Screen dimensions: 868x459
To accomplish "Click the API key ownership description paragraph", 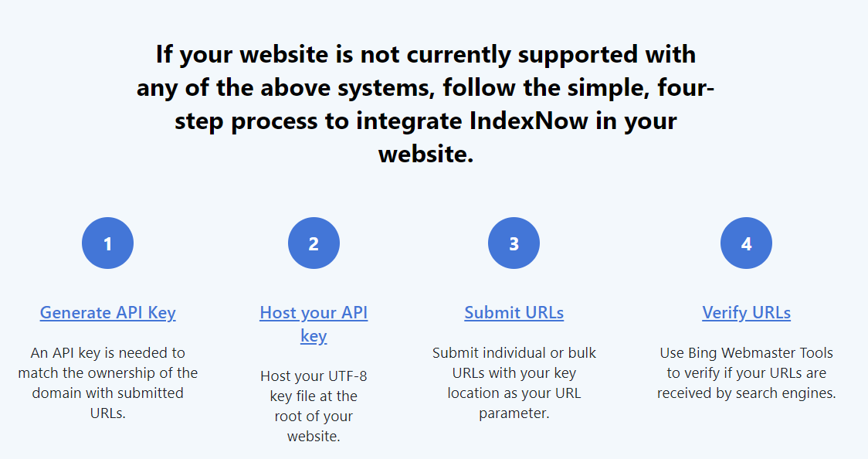I will tap(107, 382).
